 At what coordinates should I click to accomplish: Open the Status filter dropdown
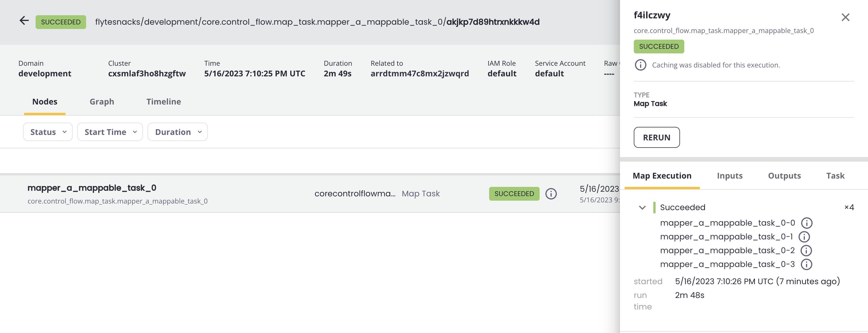(x=48, y=132)
